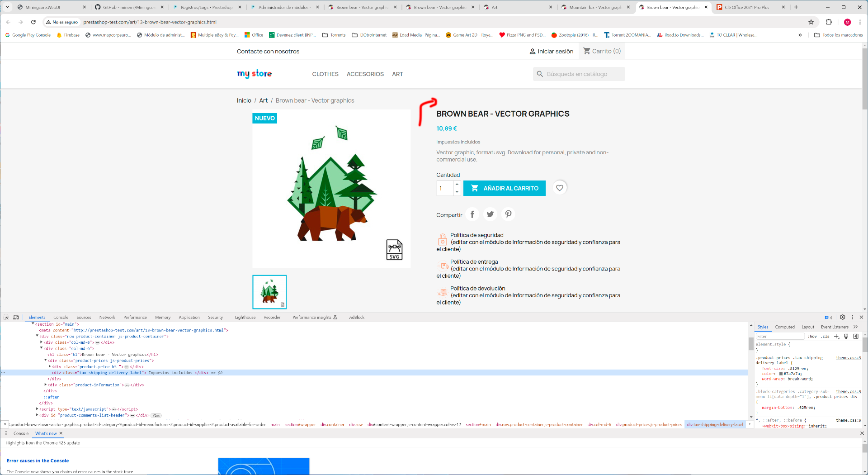The height and width of the screenshot is (475, 868).
Task: Click the search magnifier icon in catalog search
Action: pos(540,74)
